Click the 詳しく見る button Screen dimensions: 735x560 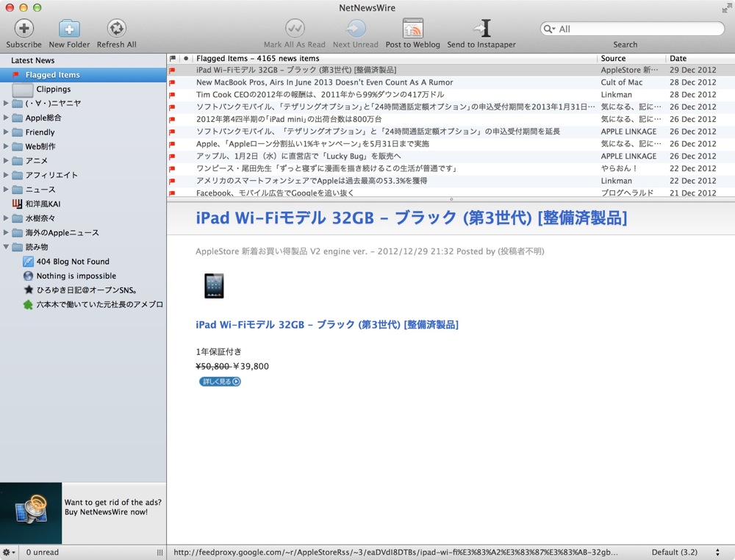pyautogui.click(x=220, y=381)
